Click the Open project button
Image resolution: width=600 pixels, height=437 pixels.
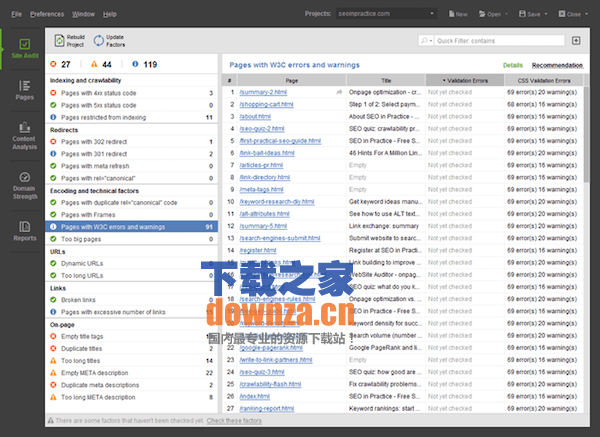coord(489,14)
